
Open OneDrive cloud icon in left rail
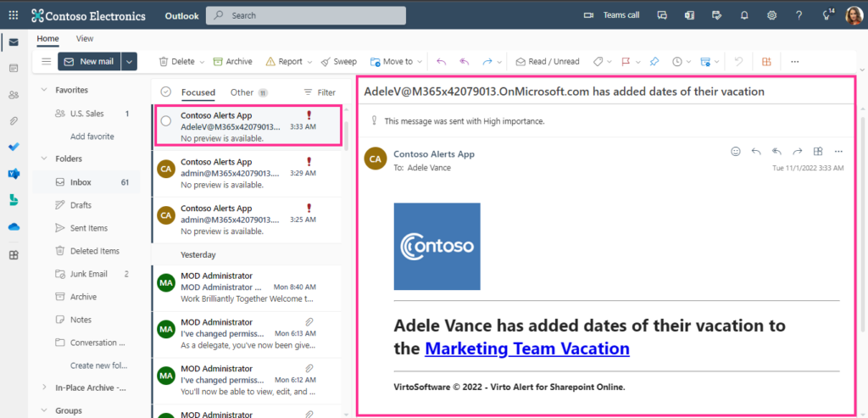click(x=14, y=226)
